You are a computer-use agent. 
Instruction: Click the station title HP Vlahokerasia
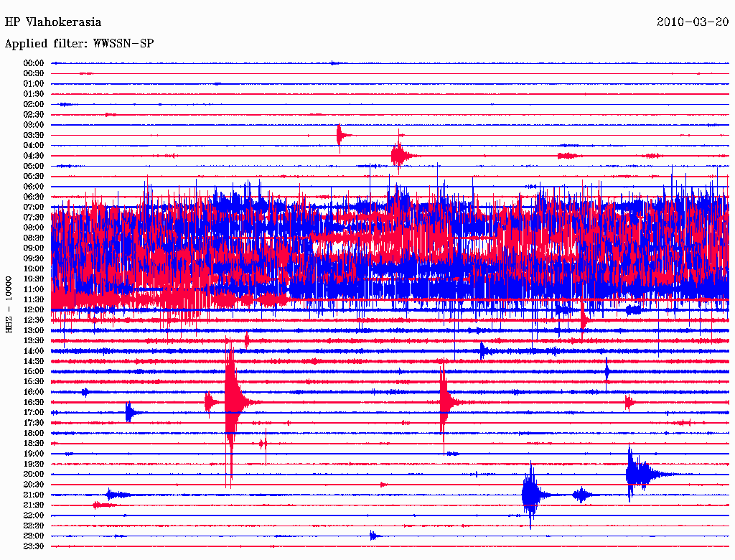tap(53, 22)
